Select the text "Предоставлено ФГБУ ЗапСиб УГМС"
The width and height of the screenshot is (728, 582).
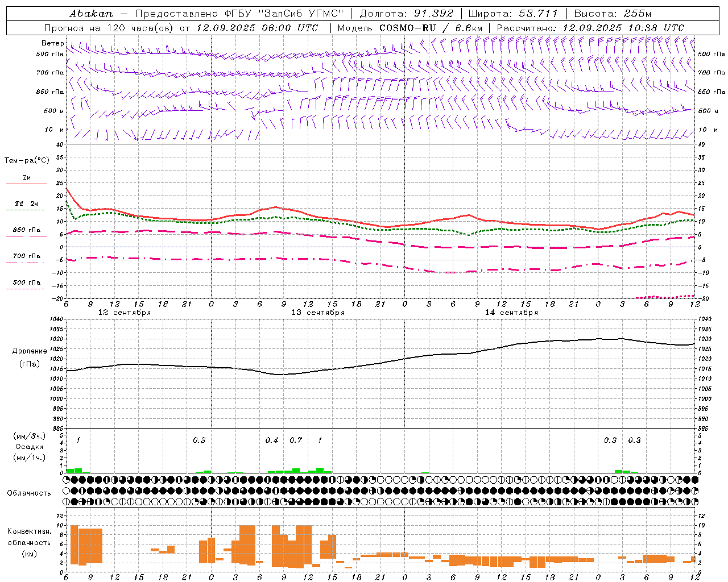point(239,14)
